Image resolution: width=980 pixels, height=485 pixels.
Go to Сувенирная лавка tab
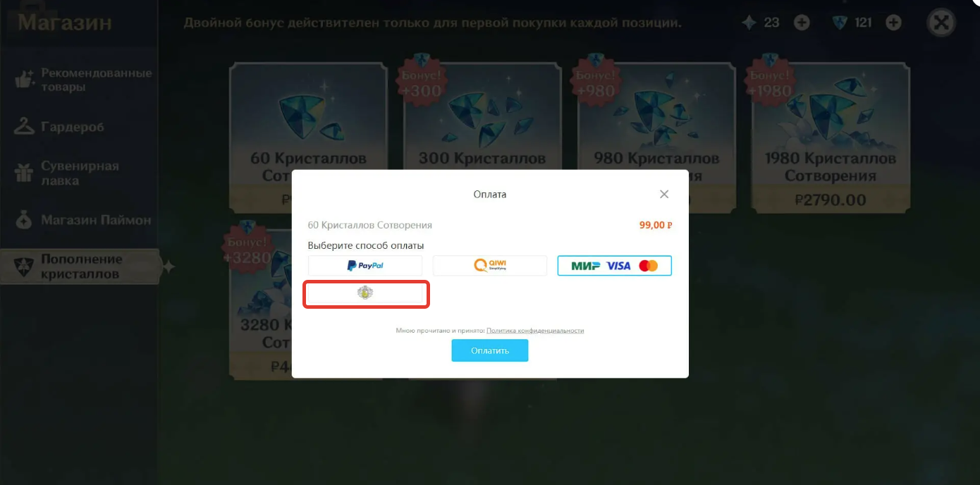click(x=79, y=173)
